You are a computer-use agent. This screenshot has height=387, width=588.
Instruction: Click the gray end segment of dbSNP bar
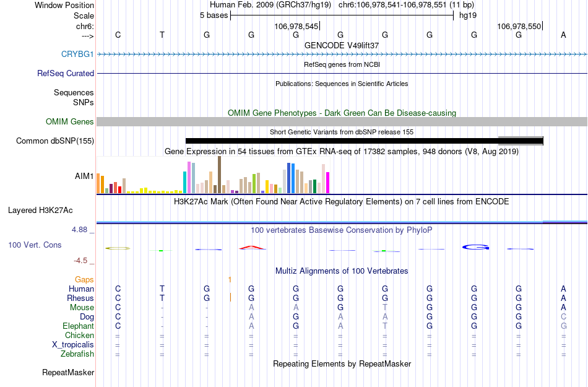[x=521, y=141]
